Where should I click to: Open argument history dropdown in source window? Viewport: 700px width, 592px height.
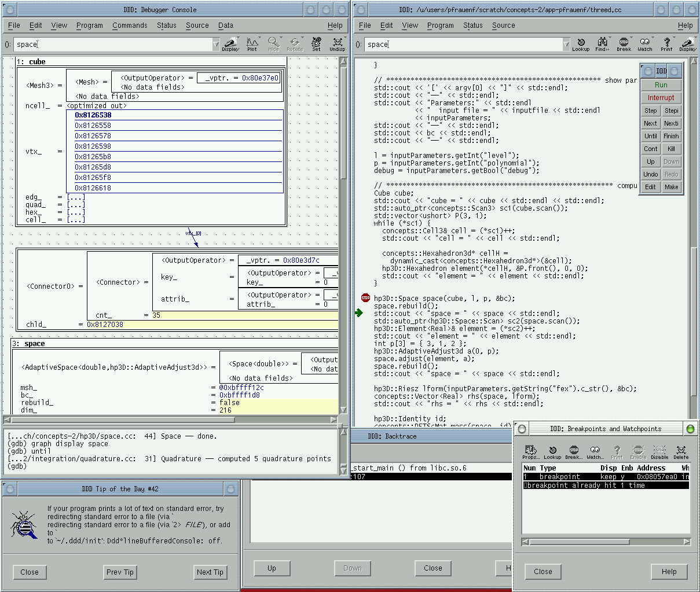click(566, 45)
